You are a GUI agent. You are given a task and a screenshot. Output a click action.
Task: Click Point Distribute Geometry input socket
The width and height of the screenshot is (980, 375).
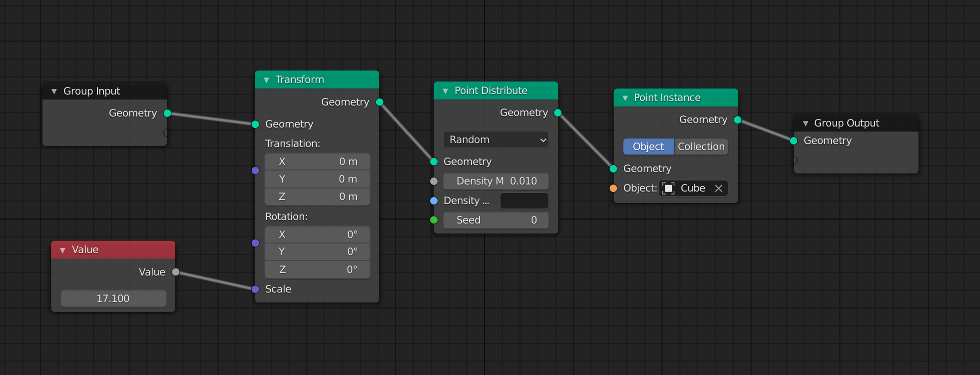(434, 161)
